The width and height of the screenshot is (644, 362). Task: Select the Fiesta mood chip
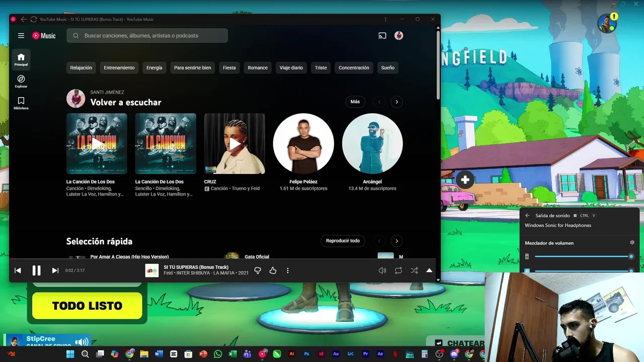tap(229, 67)
